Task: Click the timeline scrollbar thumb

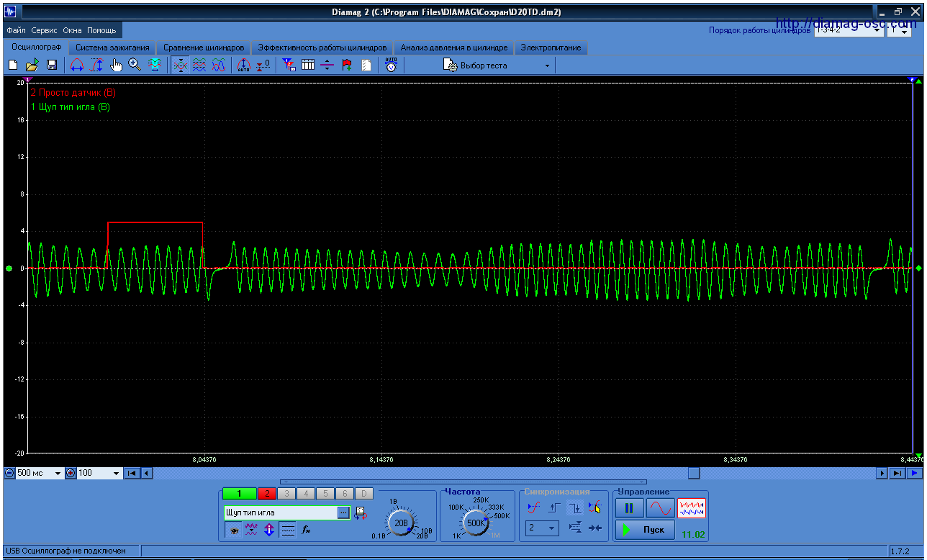Action: pos(693,473)
